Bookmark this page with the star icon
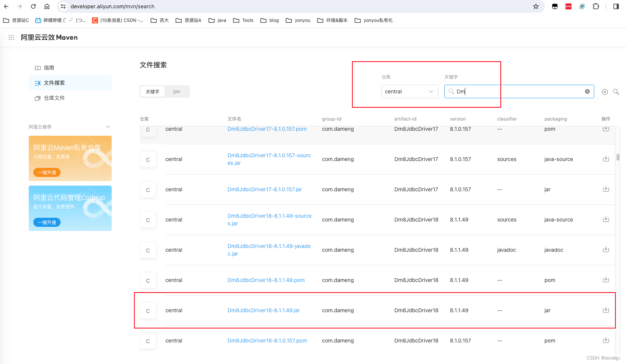This screenshot has width=626, height=364. [x=536, y=6]
